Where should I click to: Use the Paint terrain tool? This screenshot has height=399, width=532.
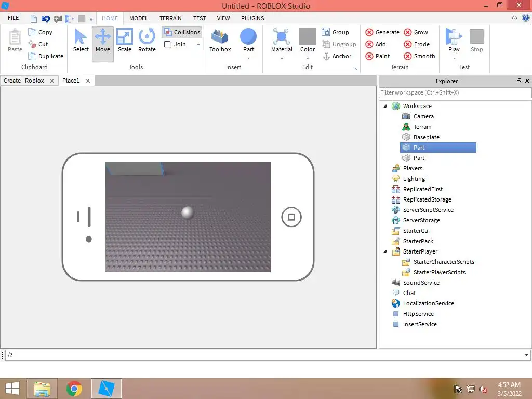pyautogui.click(x=378, y=56)
